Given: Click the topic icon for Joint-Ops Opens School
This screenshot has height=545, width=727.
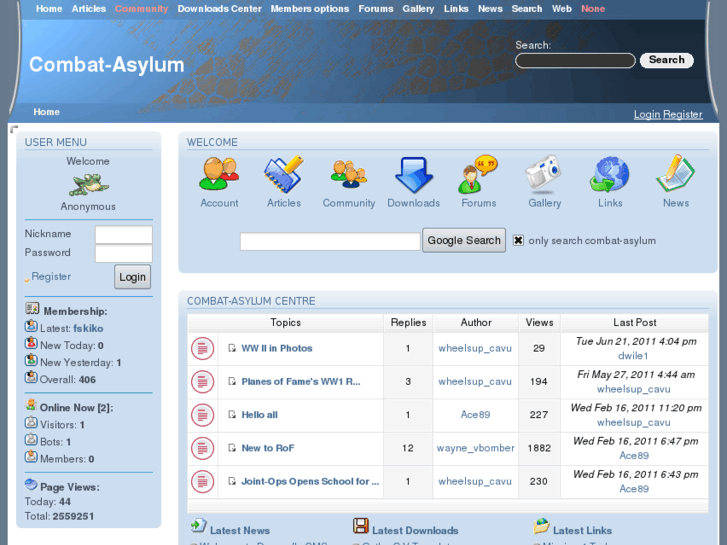Looking at the screenshot, I should pos(203,482).
